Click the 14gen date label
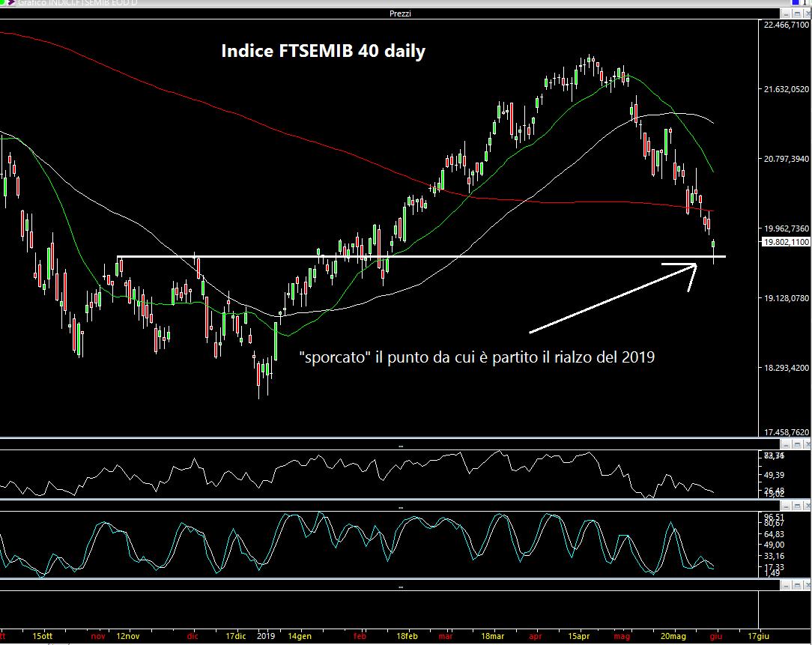812x645 pixels. [x=300, y=636]
